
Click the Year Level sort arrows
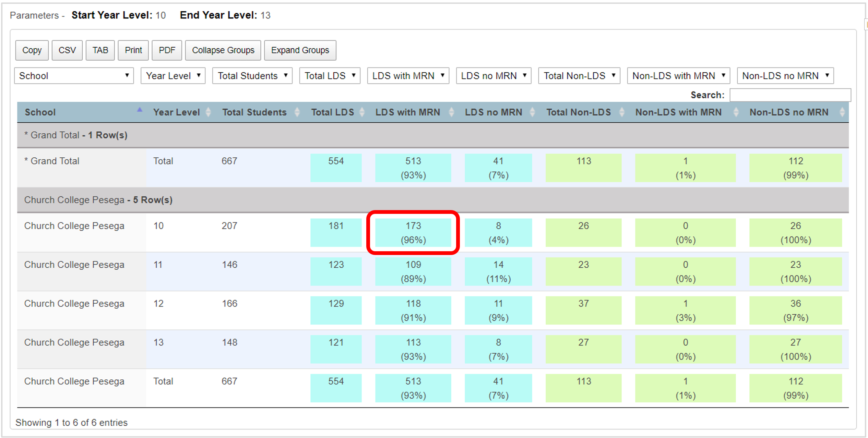[x=208, y=112]
